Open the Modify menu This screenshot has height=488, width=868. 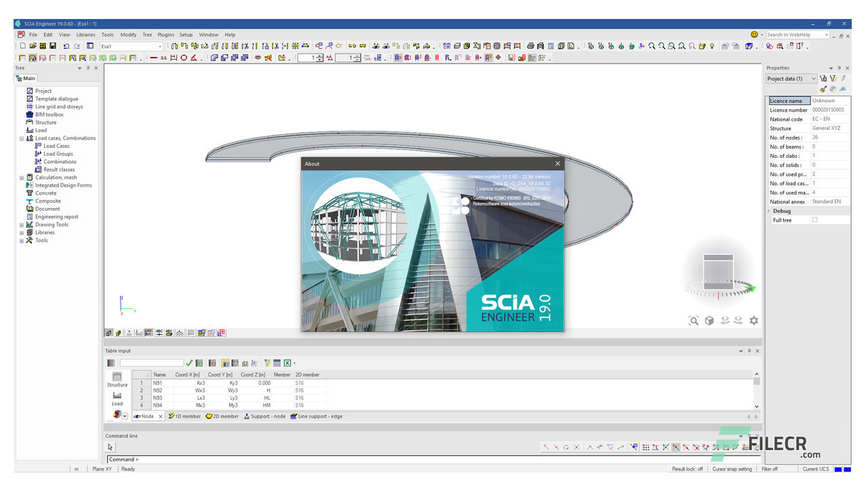(x=128, y=35)
